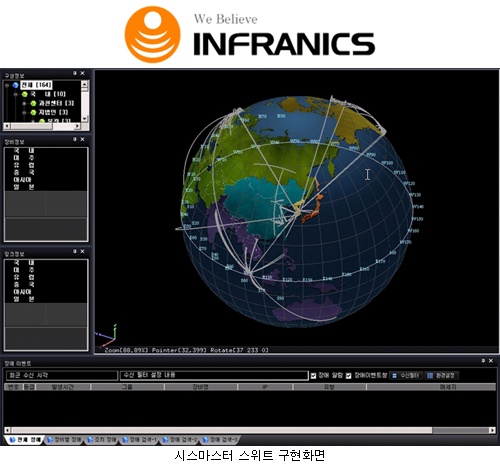Switch to the 조치 장애 tab
The width and height of the screenshot is (500, 466).
pos(102,440)
